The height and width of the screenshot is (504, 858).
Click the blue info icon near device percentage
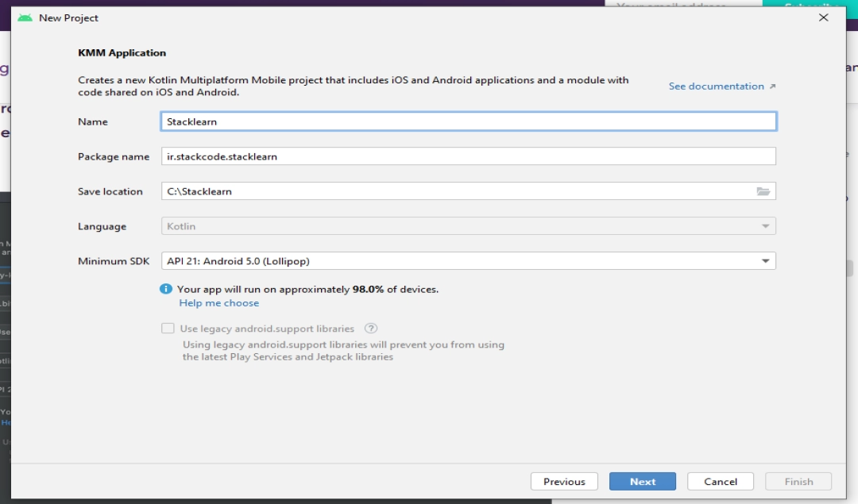pos(166,289)
